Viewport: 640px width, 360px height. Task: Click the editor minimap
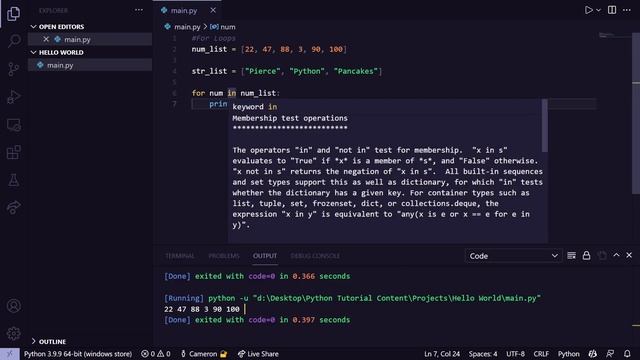click(614, 36)
